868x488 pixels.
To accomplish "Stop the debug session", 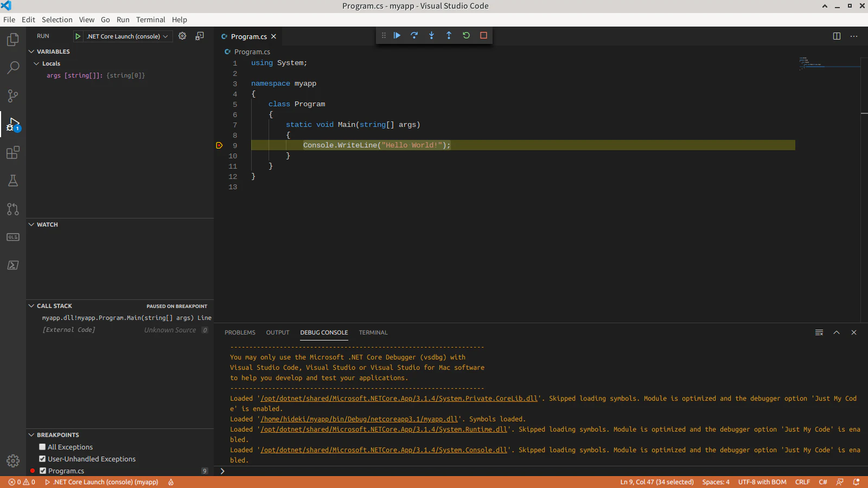I will coord(483,35).
